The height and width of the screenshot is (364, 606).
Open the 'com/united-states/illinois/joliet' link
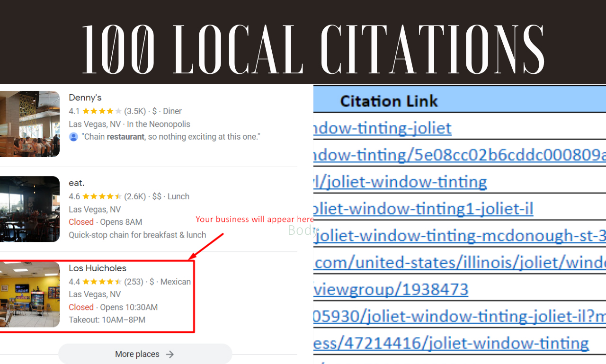460,262
